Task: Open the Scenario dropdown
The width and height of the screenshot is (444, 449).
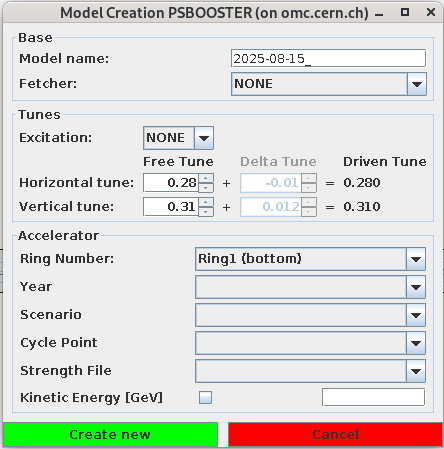Action: [x=310, y=315]
